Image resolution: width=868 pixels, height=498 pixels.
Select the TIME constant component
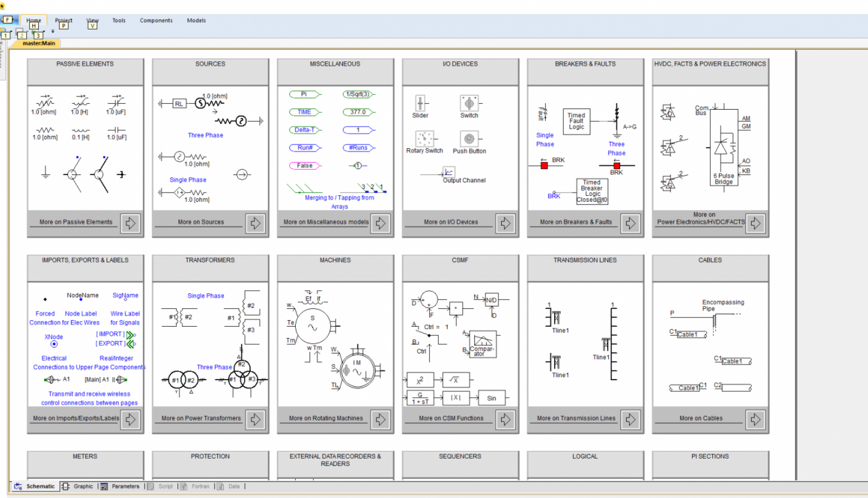[x=305, y=112]
